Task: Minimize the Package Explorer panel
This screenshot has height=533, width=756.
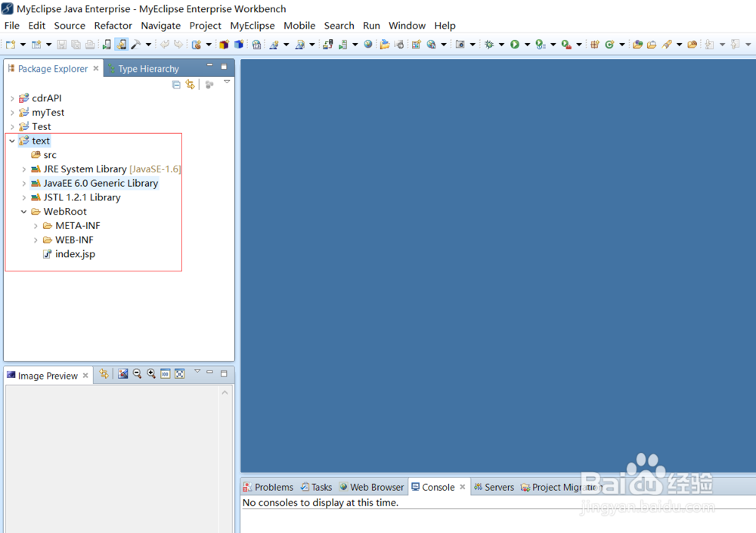Action: (209, 65)
